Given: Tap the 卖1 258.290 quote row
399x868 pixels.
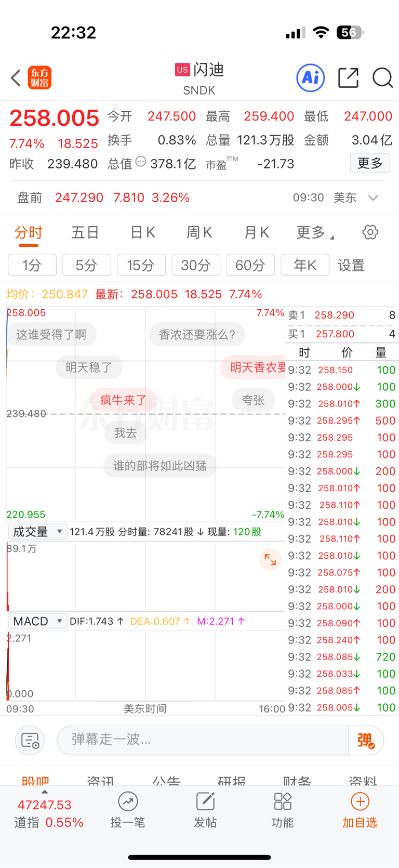Looking at the screenshot, I should (342, 315).
